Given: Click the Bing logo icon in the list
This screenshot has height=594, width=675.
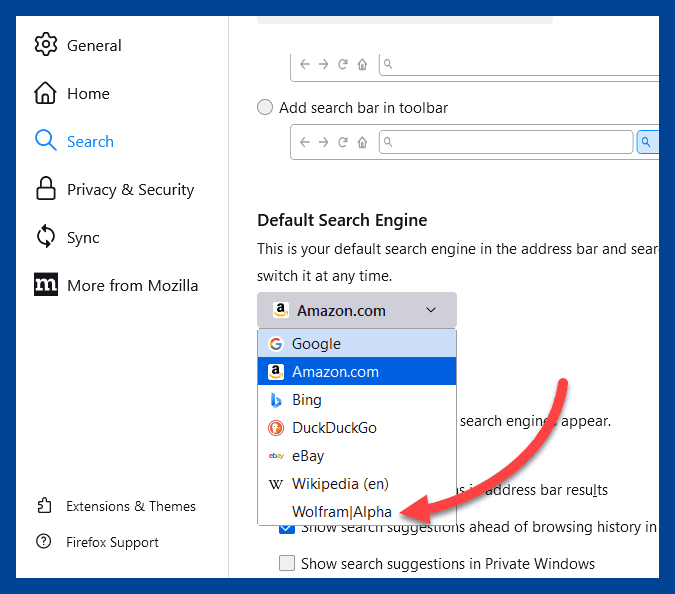Looking at the screenshot, I should (276, 400).
